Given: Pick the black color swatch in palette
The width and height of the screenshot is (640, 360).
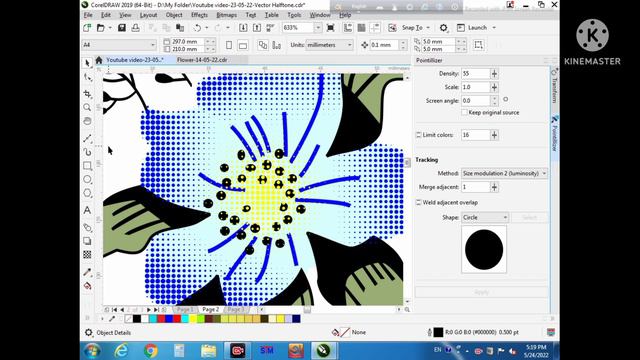Looking at the screenshot, I should [x=137, y=319].
